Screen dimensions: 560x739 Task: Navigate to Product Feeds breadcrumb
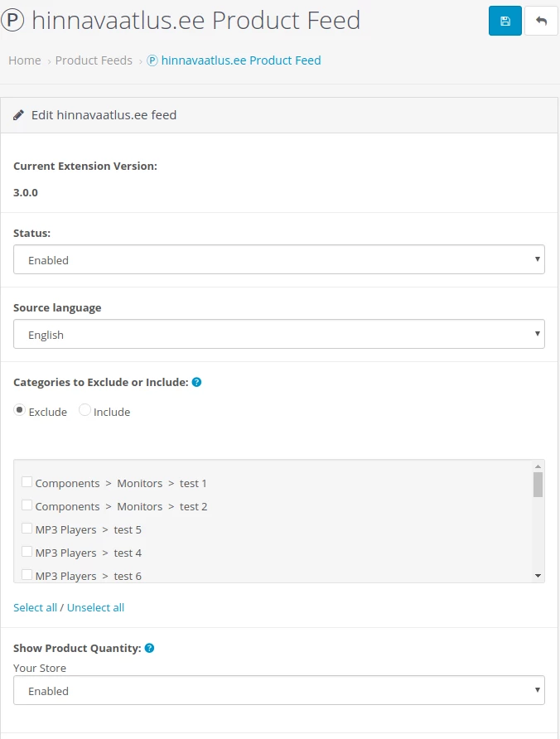(x=94, y=60)
